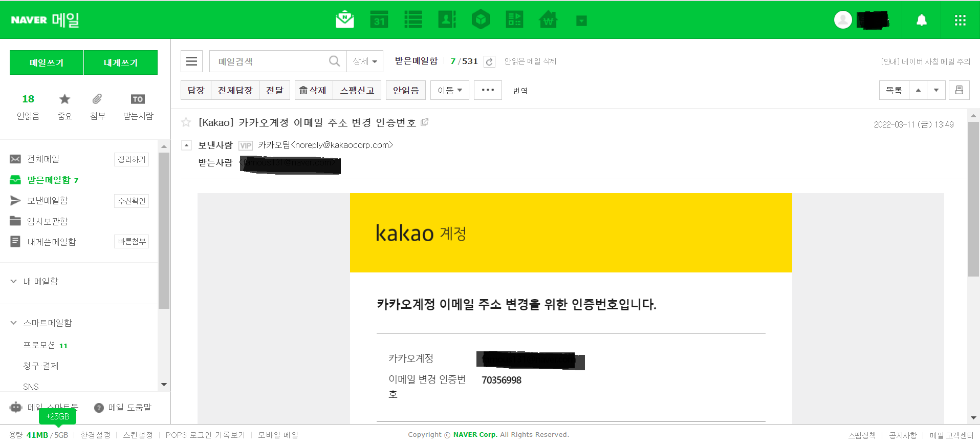Image resolution: width=980 pixels, height=444 pixels.
Task: Open 전체메일 folder
Action: coord(43,159)
